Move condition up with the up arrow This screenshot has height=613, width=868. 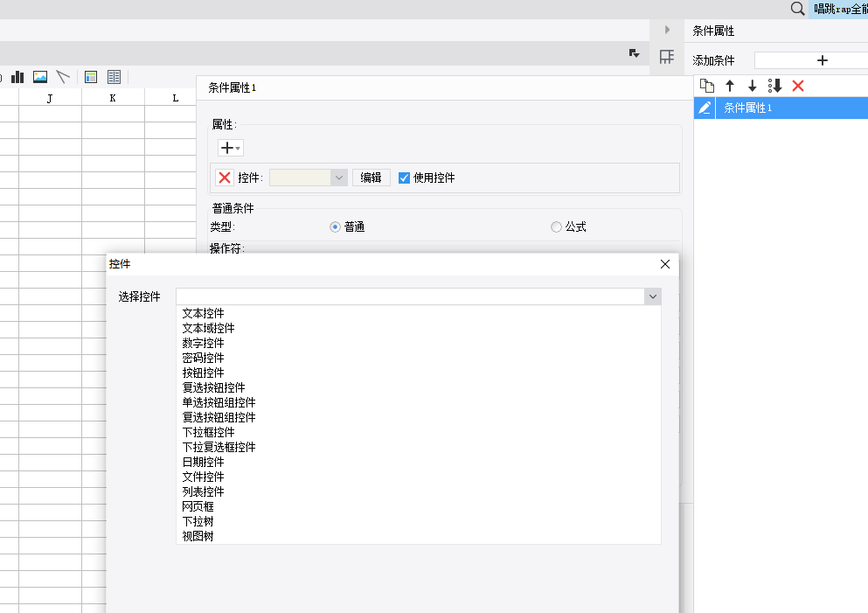730,86
